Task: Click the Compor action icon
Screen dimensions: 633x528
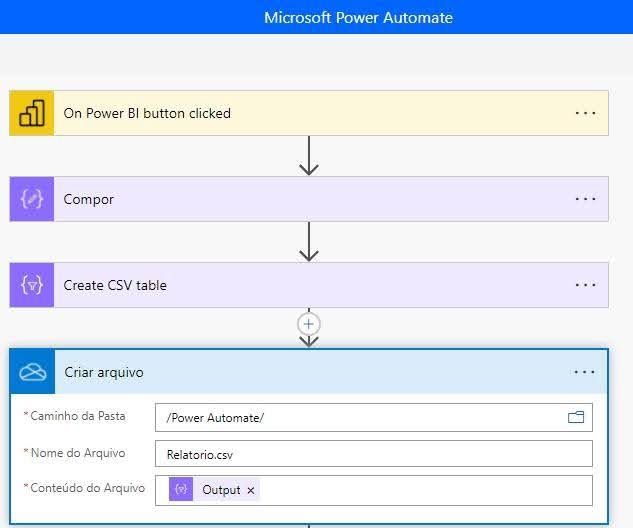Action: click(31, 199)
